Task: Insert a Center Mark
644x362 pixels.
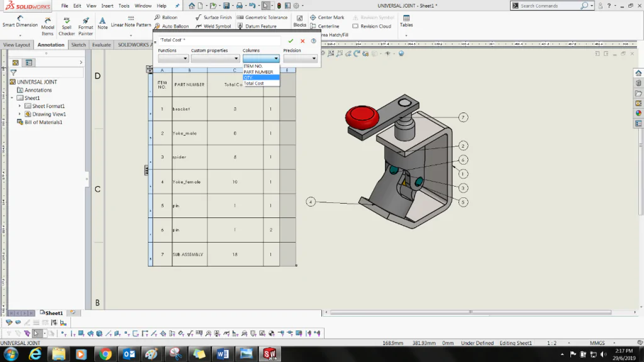Action: pyautogui.click(x=327, y=17)
